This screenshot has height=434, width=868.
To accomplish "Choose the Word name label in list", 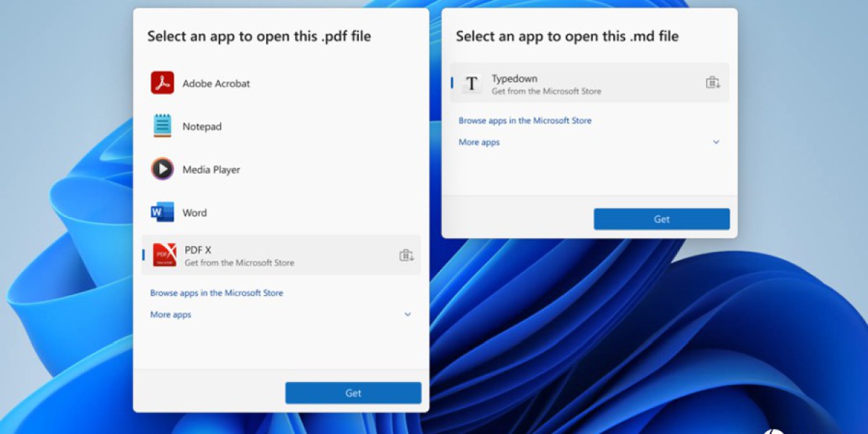I will click(x=195, y=213).
